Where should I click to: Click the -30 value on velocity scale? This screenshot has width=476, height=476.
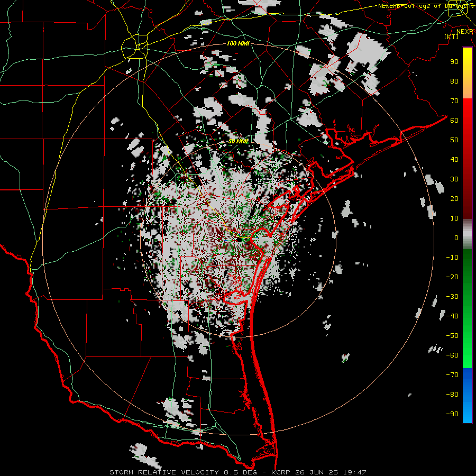tap(452, 297)
